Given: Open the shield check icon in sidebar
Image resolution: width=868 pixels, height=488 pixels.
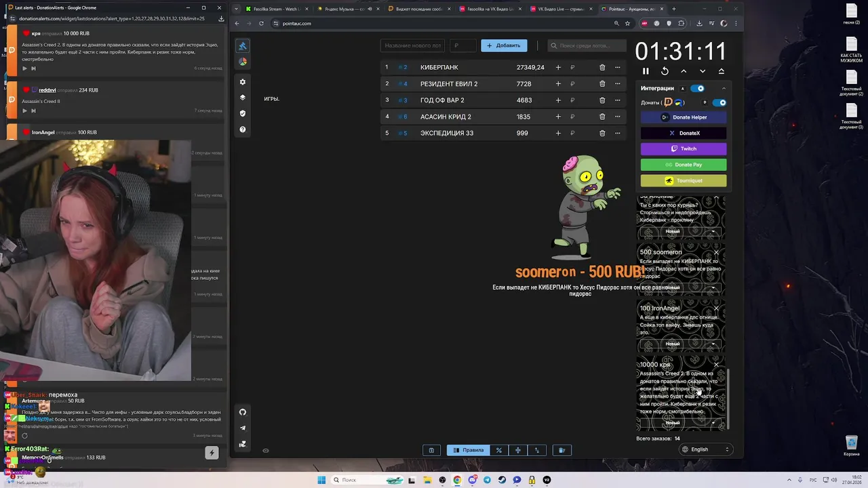Looking at the screenshot, I should (243, 113).
